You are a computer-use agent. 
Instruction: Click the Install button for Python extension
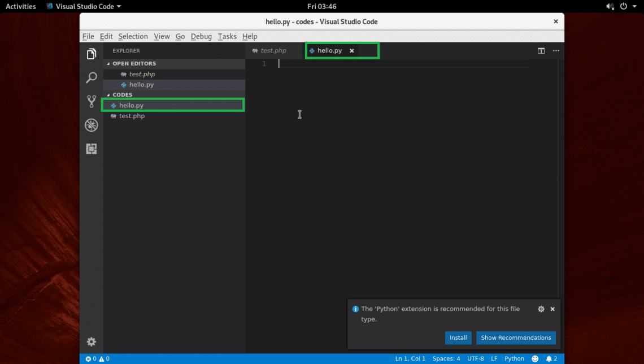click(458, 338)
